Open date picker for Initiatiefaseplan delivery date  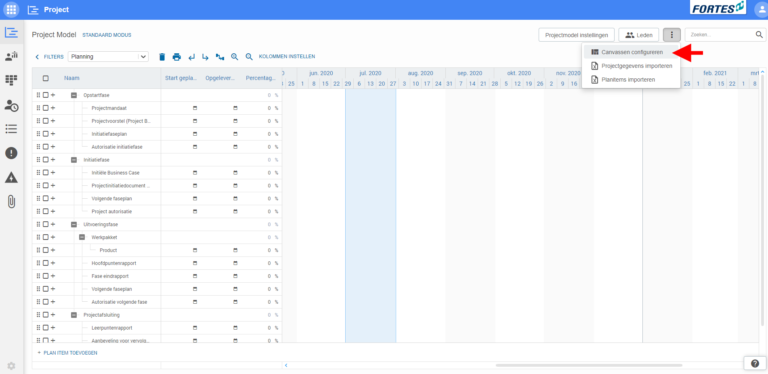(235, 134)
